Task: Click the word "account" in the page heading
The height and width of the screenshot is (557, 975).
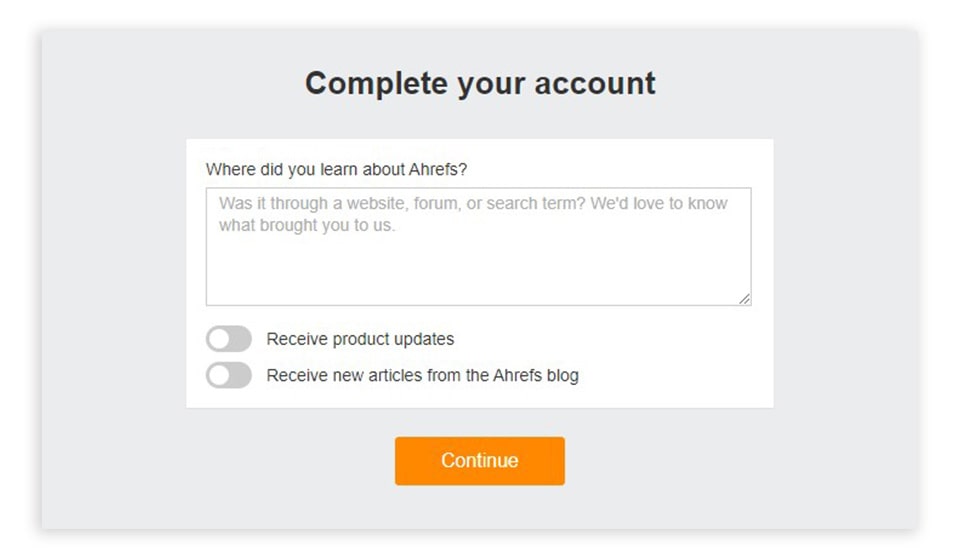Action: (x=595, y=83)
